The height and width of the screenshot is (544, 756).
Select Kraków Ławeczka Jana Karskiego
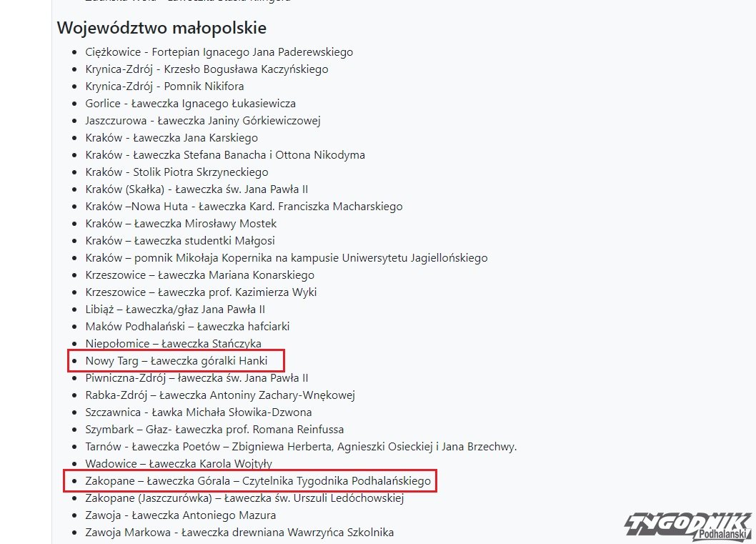171,138
